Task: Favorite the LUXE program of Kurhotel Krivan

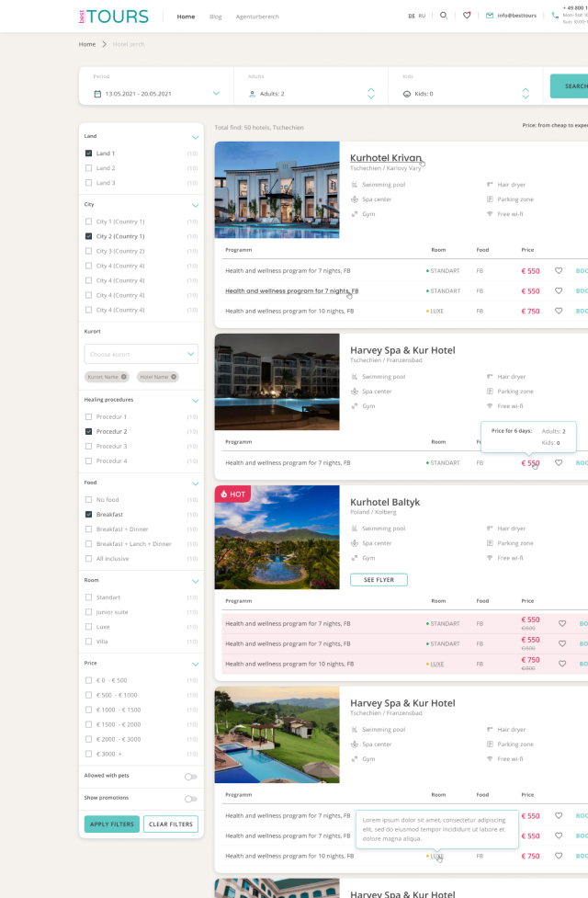Action: [x=559, y=311]
